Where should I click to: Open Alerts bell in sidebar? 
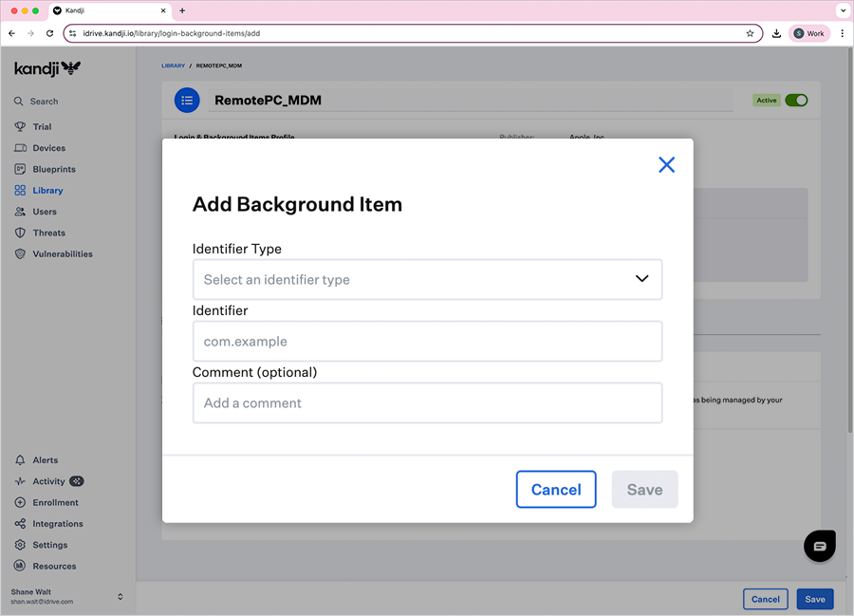[20, 460]
